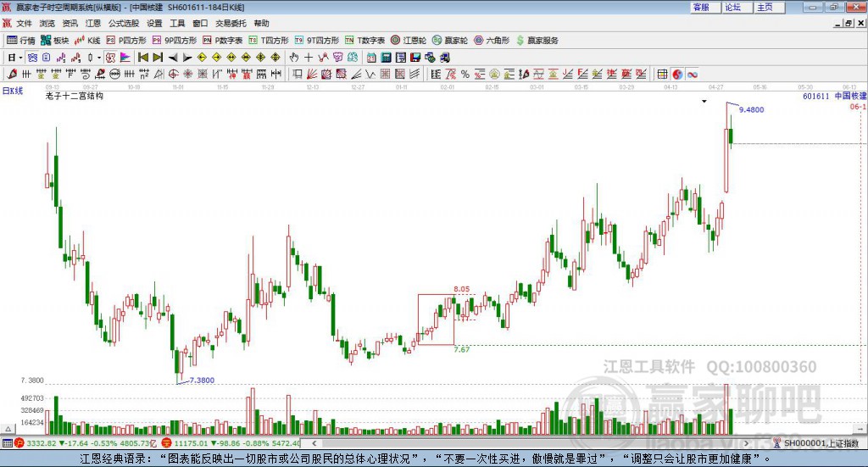Image resolution: width=868 pixels, height=467 pixels.
Task: Open the 交易委托 menu
Action: pyautogui.click(x=231, y=23)
